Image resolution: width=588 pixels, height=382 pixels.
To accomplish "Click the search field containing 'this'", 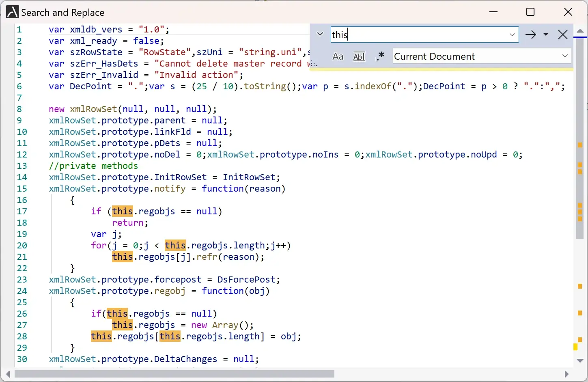I will tap(418, 35).
